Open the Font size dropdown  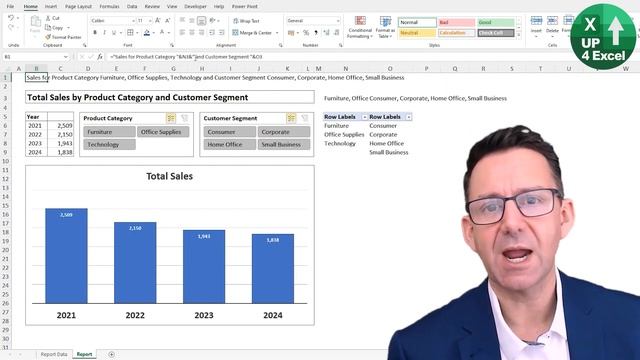tap(150, 20)
